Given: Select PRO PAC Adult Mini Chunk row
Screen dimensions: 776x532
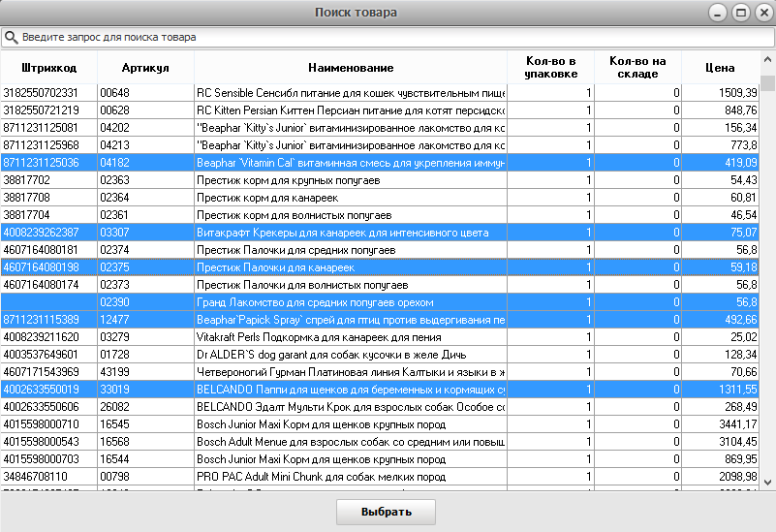Looking at the screenshot, I should (380, 477).
